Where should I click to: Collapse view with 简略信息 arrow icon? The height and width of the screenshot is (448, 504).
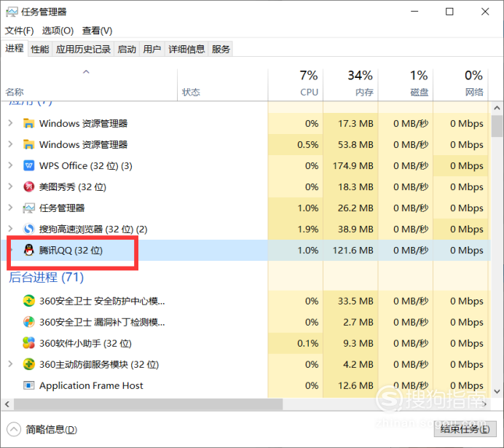coord(14,429)
